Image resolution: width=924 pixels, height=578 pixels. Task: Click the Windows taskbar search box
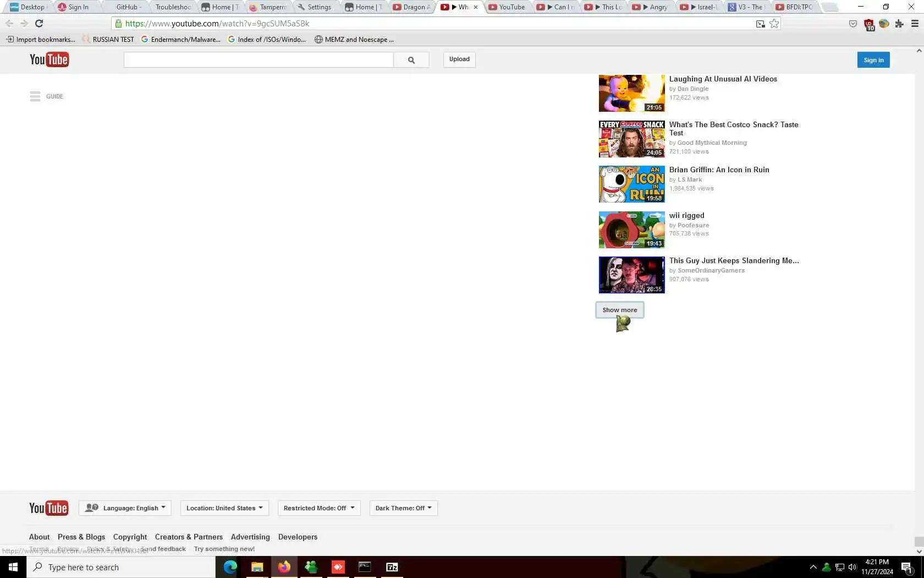(121, 567)
